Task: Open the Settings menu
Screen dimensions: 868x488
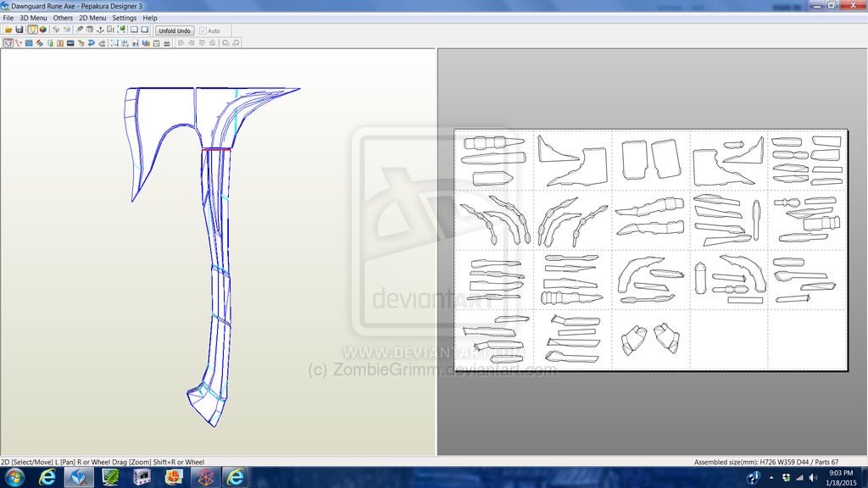Action: pos(125,18)
